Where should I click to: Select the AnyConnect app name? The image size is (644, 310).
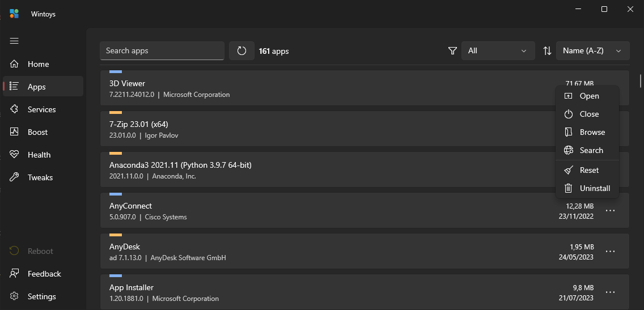point(130,206)
